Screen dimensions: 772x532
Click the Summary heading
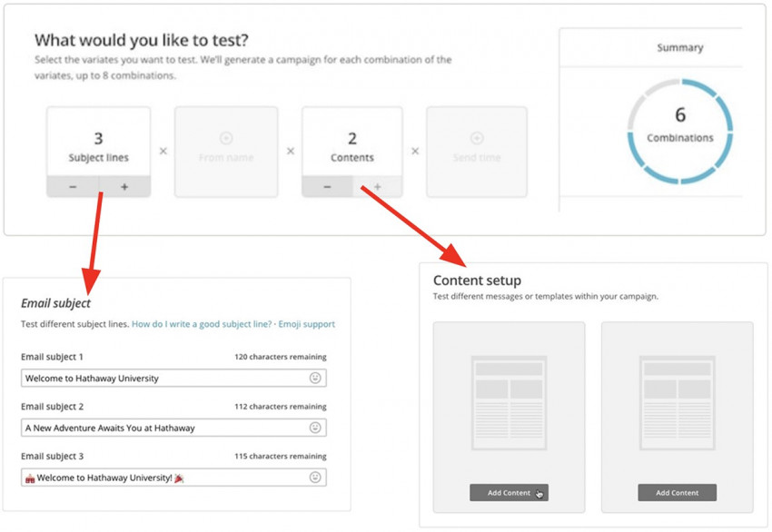click(680, 48)
